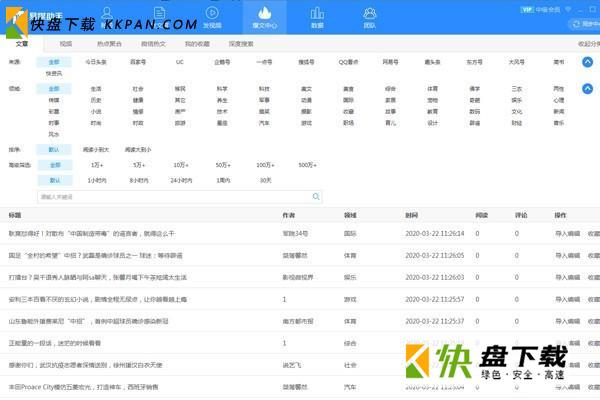Switch to the 我的收藏 tab
Screen dimensions: 600x400
[x=197, y=44]
